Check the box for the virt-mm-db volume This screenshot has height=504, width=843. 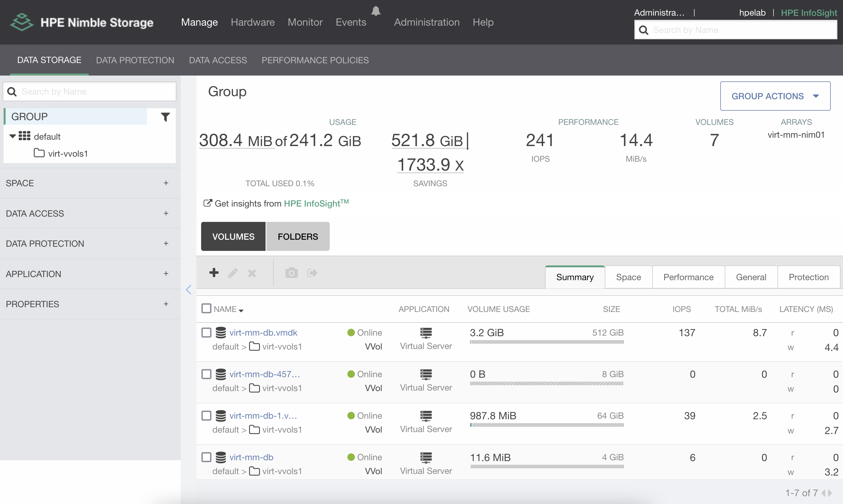pos(206,457)
